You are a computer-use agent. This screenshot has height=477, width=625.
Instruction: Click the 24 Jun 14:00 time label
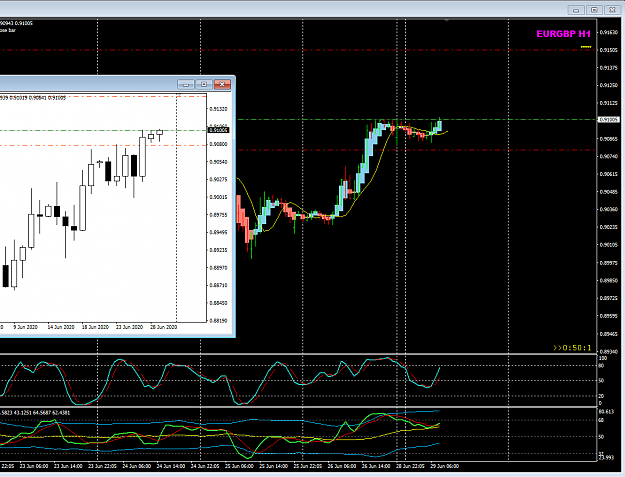pos(171,466)
